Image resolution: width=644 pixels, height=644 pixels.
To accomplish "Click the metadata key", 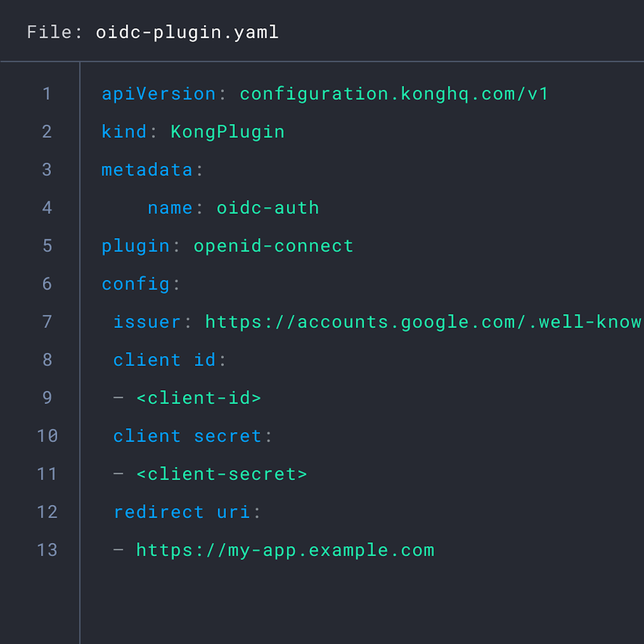I will click(x=147, y=170).
